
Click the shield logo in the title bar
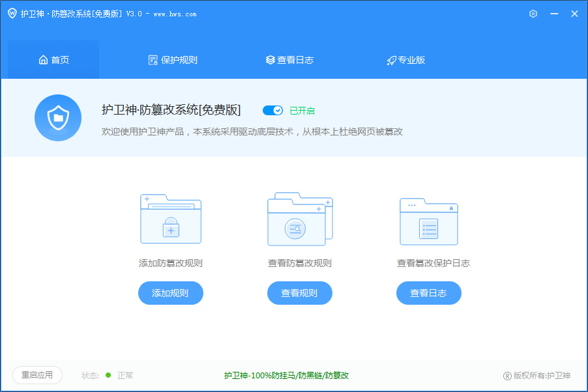pos(12,13)
